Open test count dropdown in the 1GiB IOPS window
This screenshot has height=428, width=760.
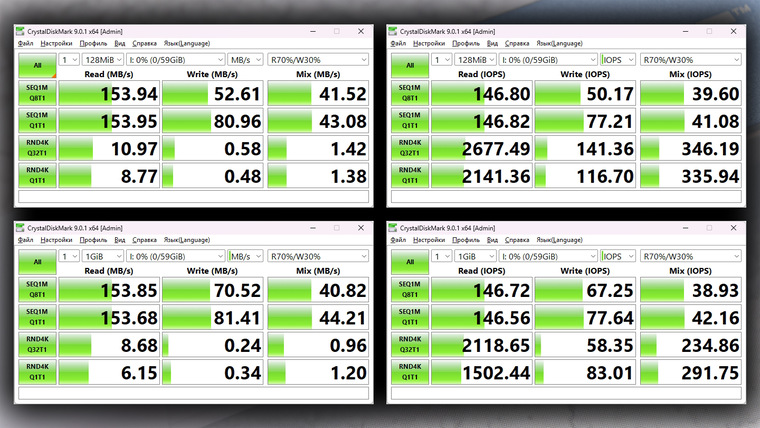click(x=442, y=256)
